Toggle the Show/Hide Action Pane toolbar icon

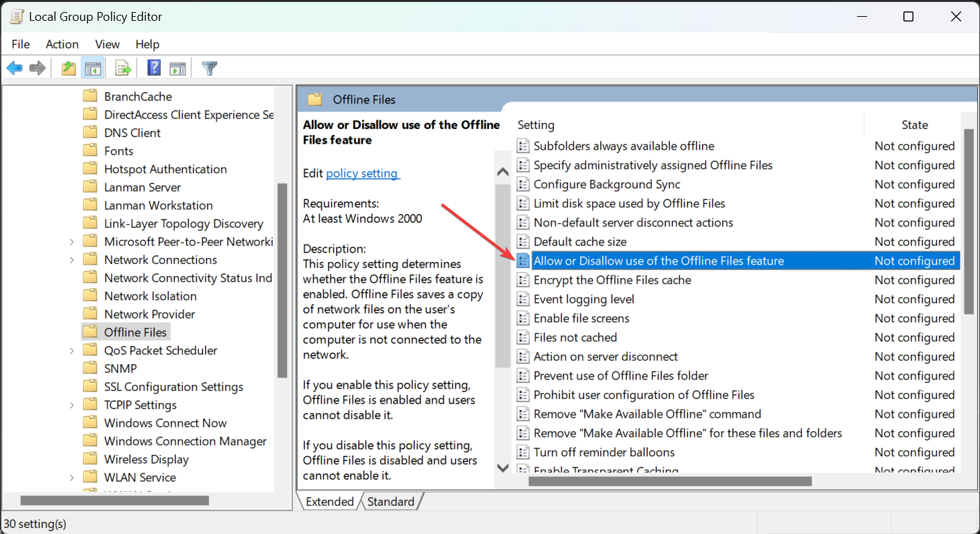coord(177,68)
